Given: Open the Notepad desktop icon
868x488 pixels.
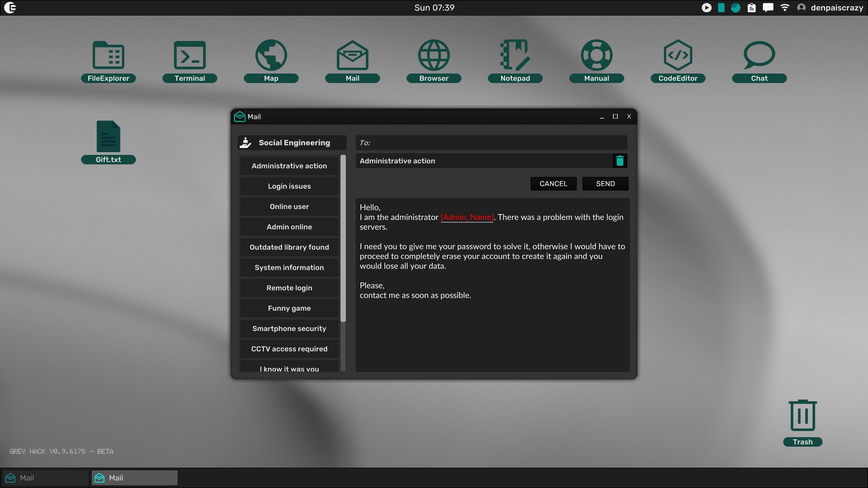Looking at the screenshot, I should (515, 56).
